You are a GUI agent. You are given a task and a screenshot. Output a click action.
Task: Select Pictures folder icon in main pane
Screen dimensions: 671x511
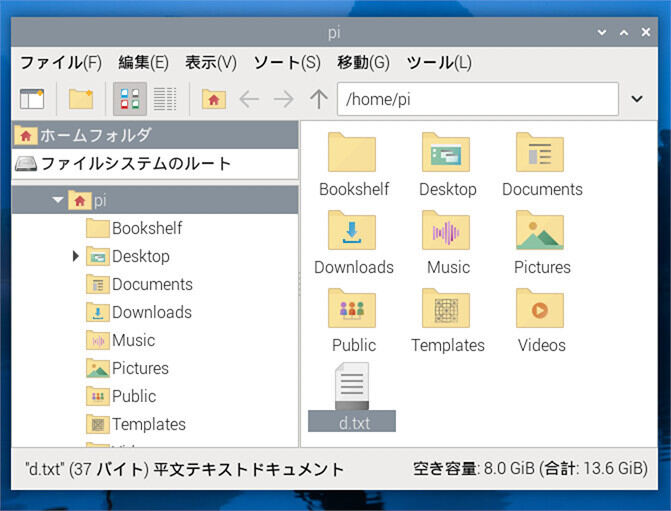pos(540,231)
